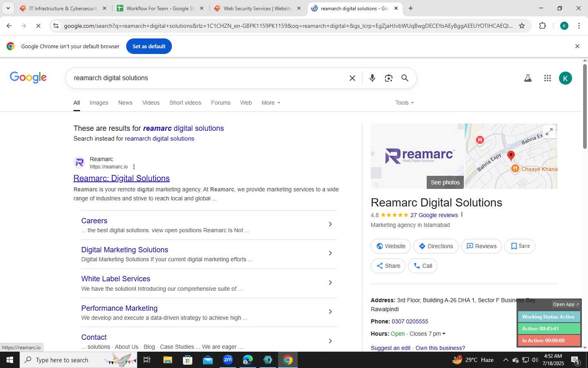Open the Mail app on the taskbar
This screenshot has width=588, height=368.
pyautogui.click(x=207, y=360)
